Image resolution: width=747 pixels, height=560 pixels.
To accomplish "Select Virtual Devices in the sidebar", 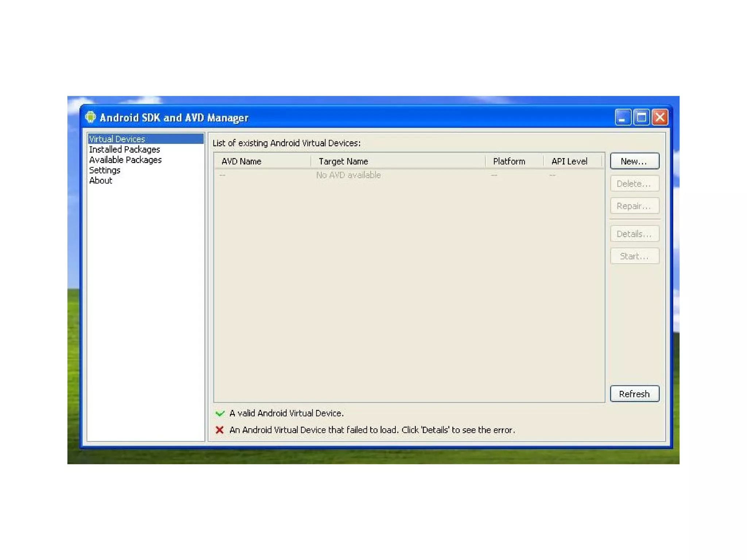I will 117,139.
